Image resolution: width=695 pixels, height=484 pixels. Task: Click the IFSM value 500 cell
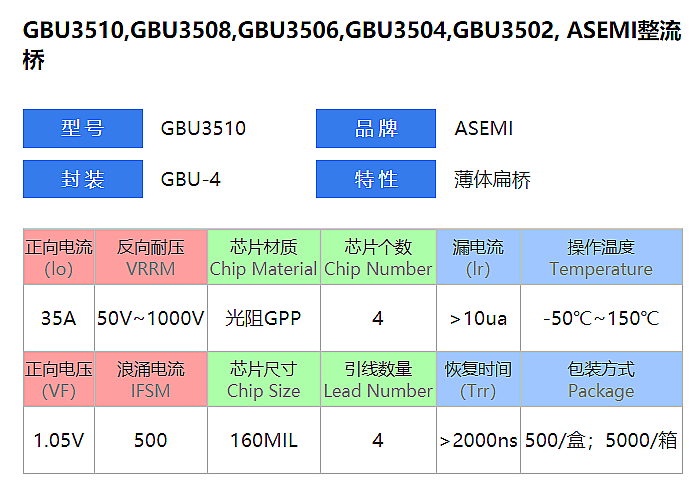coord(151,440)
